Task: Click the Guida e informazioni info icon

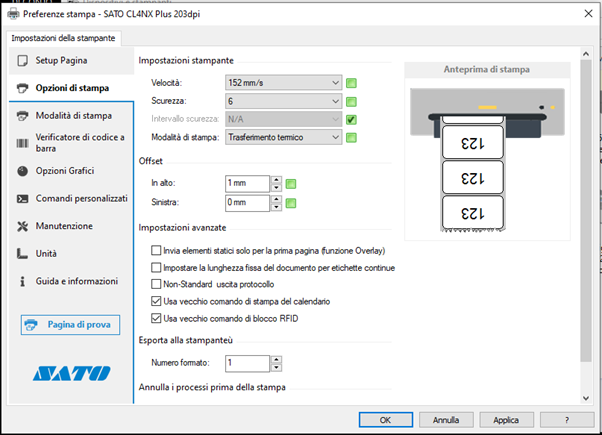Action: coord(23,281)
